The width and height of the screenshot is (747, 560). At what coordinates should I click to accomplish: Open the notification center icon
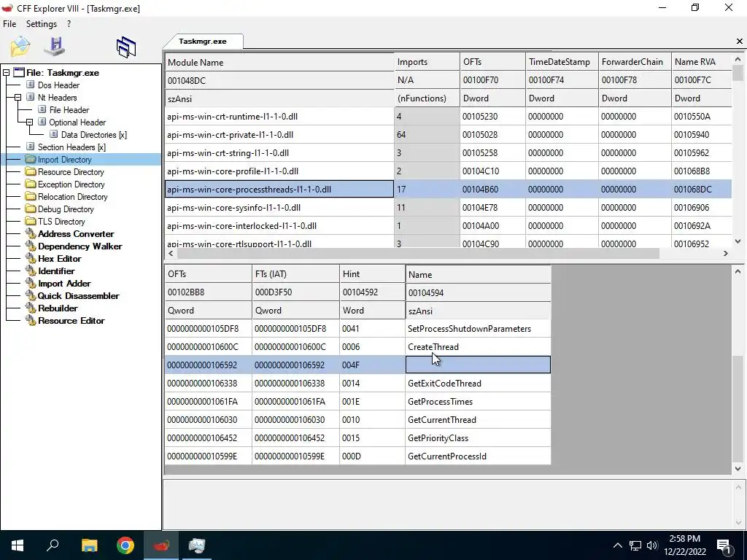pyautogui.click(x=724, y=546)
